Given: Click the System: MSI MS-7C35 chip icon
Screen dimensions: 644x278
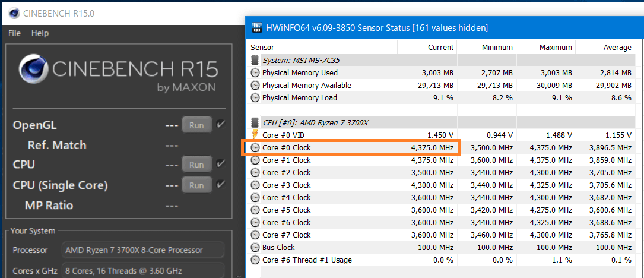Looking at the screenshot, I should pyautogui.click(x=255, y=61).
